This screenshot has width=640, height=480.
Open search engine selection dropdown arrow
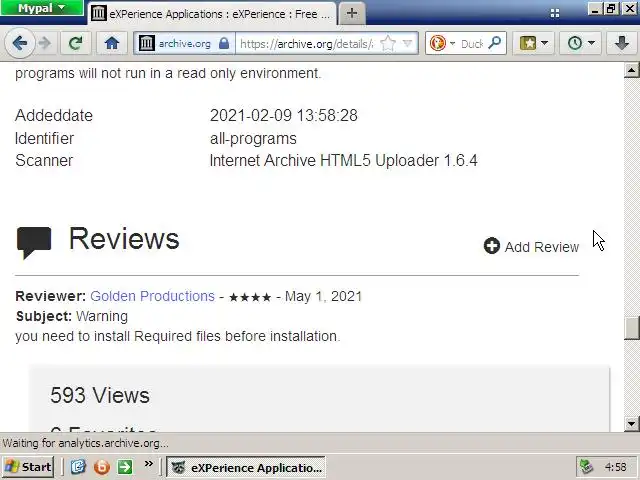(x=452, y=43)
